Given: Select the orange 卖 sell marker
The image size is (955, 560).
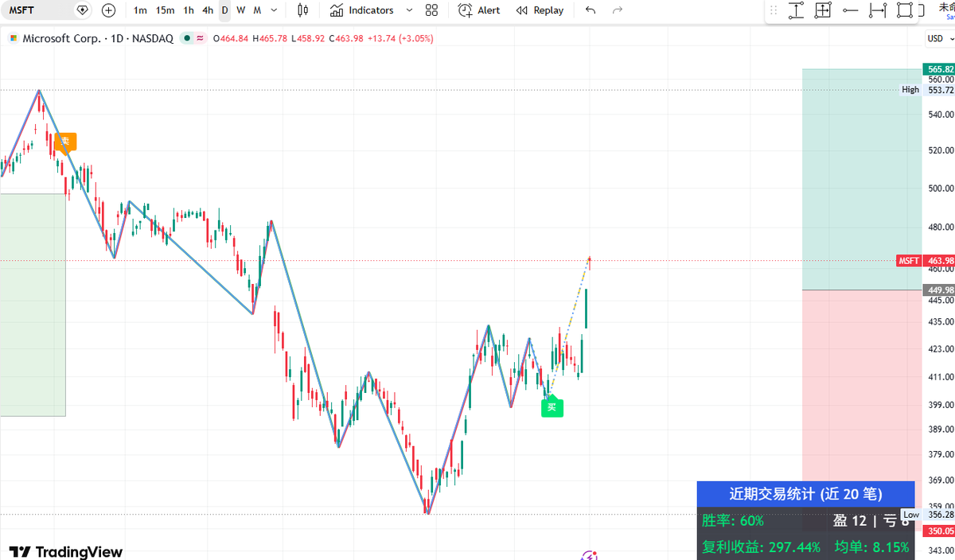Looking at the screenshot, I should pyautogui.click(x=65, y=142).
